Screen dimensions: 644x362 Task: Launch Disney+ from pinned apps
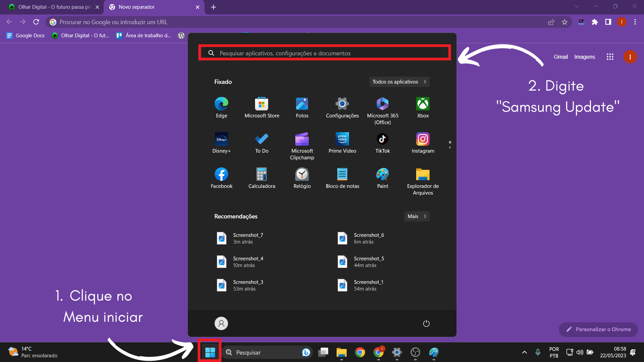point(221,143)
